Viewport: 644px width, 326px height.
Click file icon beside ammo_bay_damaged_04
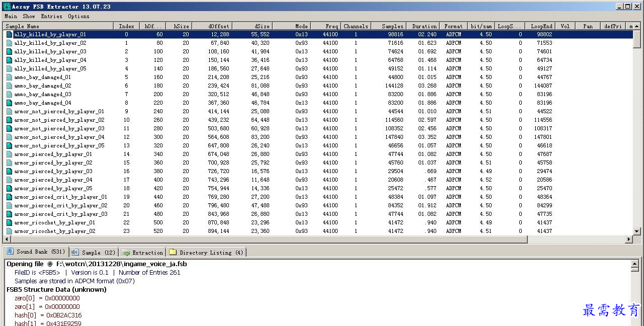point(9,103)
